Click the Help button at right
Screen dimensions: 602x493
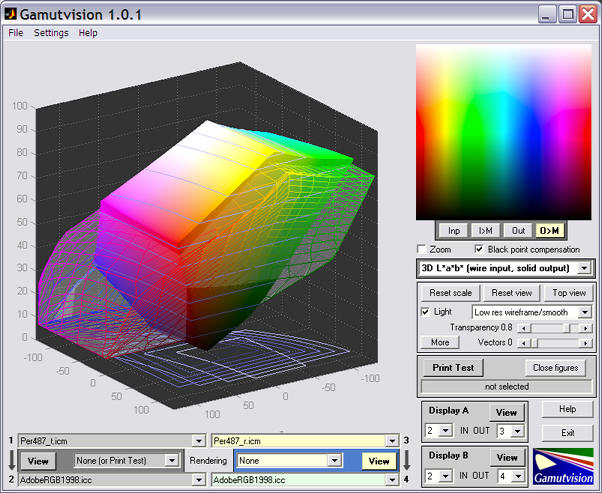coord(567,409)
